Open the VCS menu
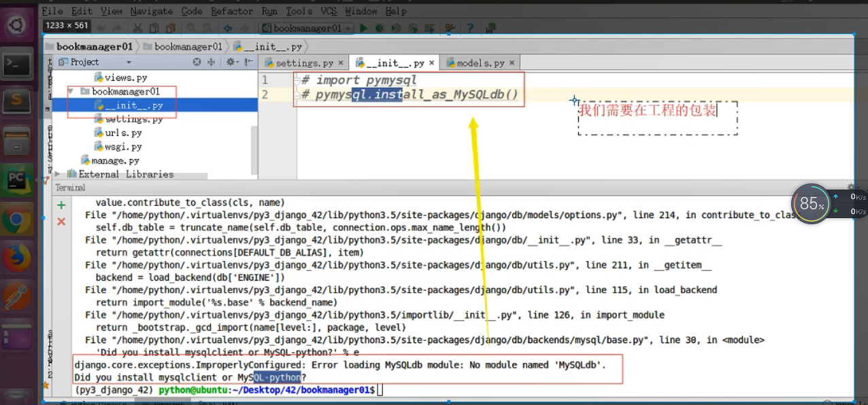 (329, 11)
